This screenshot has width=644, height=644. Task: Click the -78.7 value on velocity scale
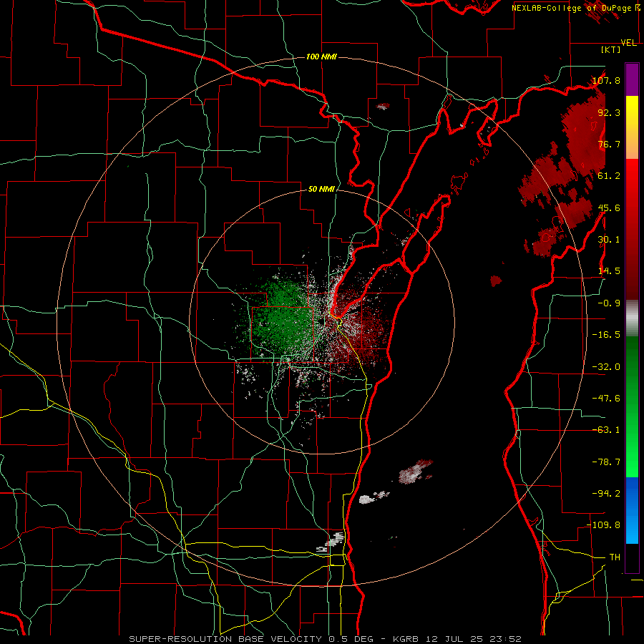coord(606,462)
